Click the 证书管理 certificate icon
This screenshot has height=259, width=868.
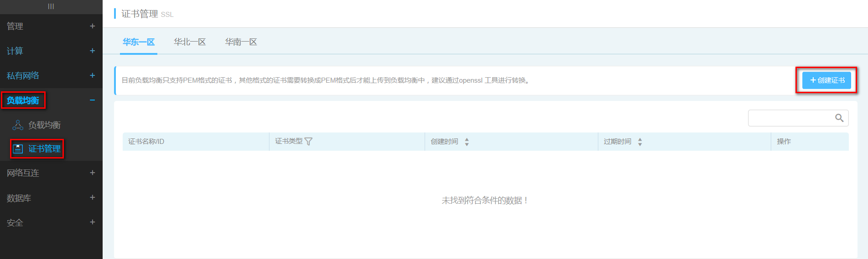coord(18,149)
